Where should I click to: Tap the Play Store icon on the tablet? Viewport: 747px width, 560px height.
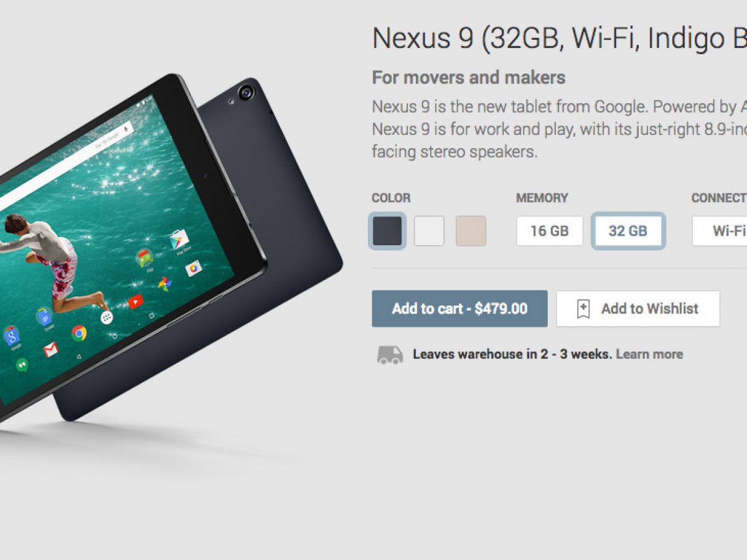click(179, 240)
